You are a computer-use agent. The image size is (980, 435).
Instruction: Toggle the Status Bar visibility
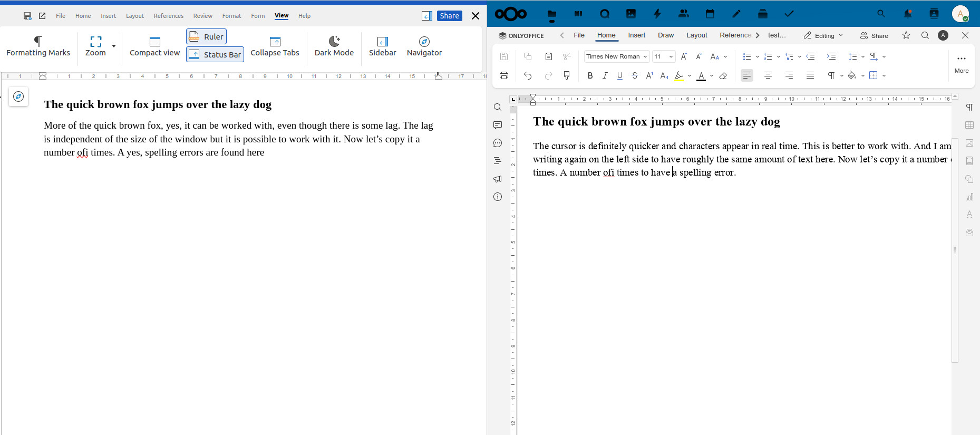tap(215, 54)
